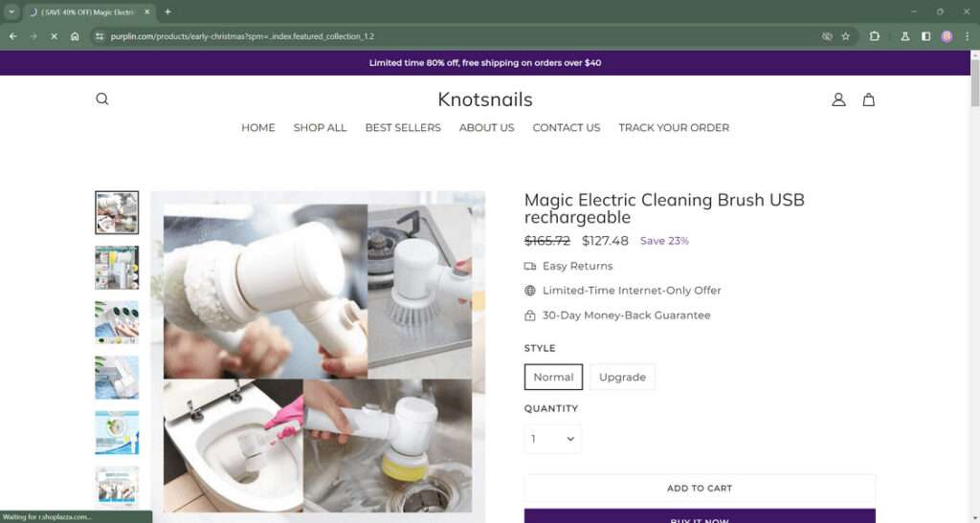Go back using the browser arrow
Screen dimensions: 980x523
13,36
